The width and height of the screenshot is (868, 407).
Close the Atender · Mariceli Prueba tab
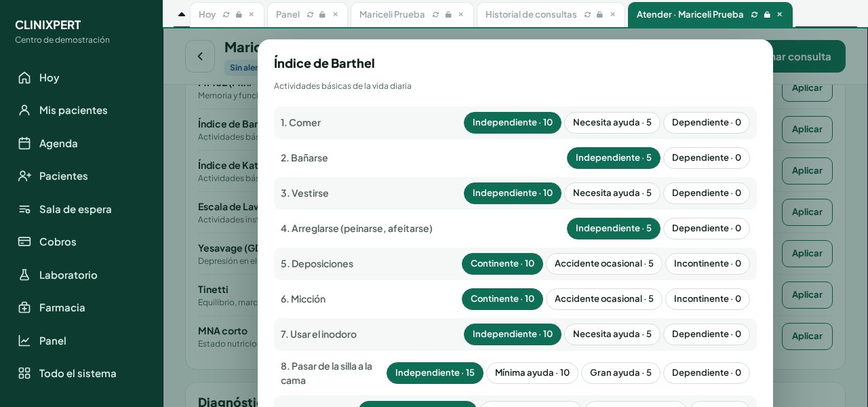(x=780, y=14)
